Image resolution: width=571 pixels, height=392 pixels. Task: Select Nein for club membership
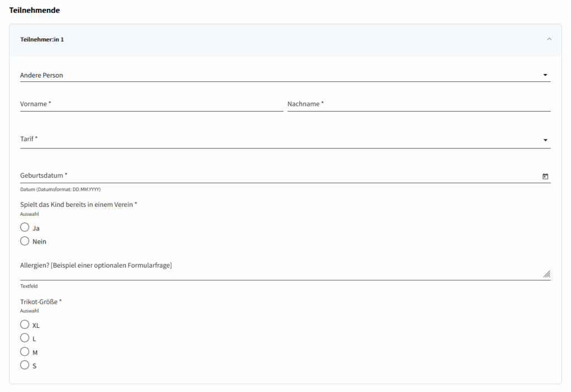click(x=25, y=241)
